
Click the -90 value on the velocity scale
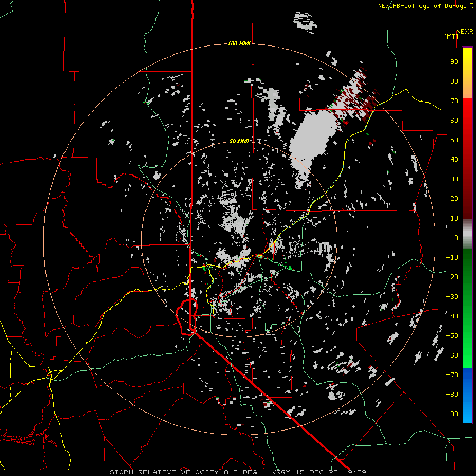[x=452, y=414]
